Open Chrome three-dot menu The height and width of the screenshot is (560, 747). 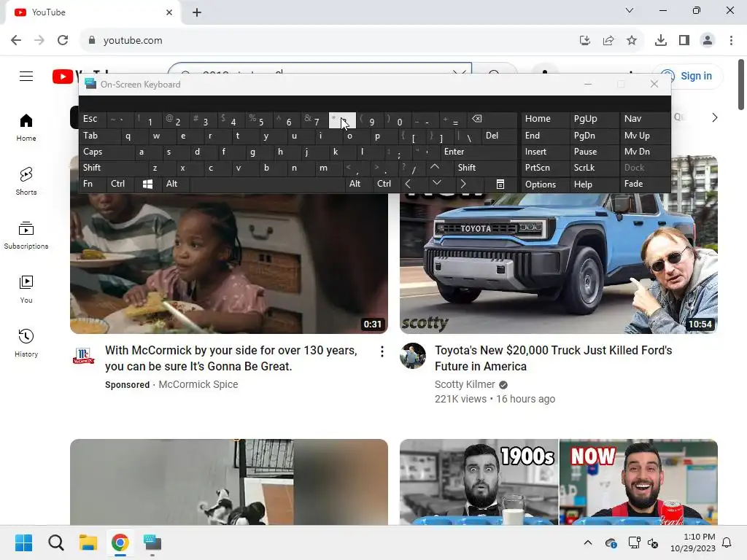coord(731,41)
